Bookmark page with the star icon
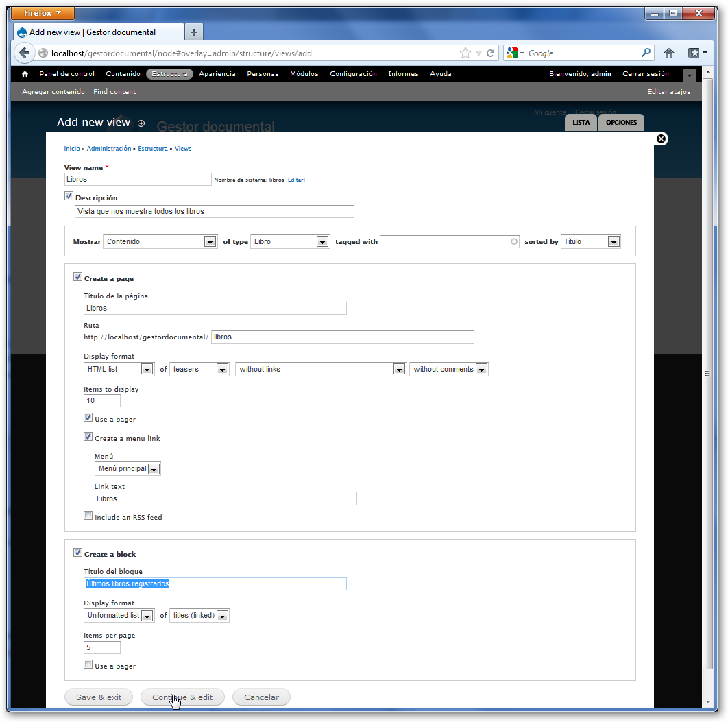The width and height of the screenshot is (728, 722). (x=465, y=53)
